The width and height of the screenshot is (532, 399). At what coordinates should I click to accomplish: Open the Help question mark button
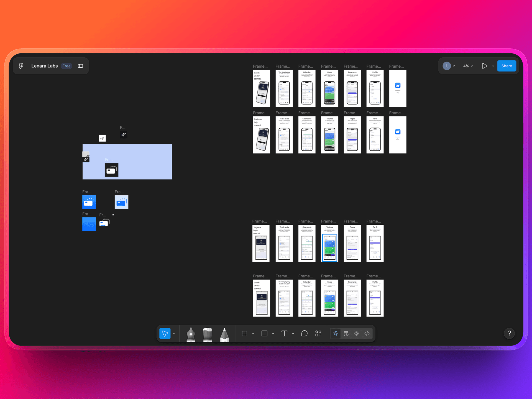[x=509, y=333]
